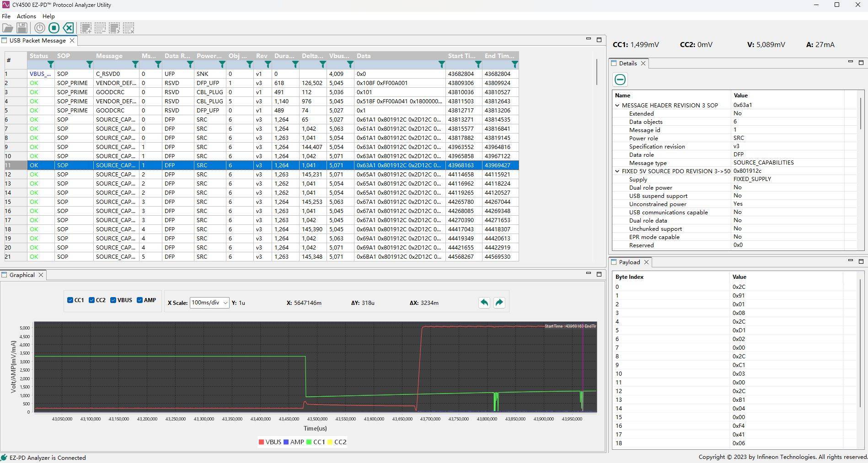Click the stop capture toolbar icon
Image resolution: width=868 pixels, height=463 pixels.
(x=54, y=28)
